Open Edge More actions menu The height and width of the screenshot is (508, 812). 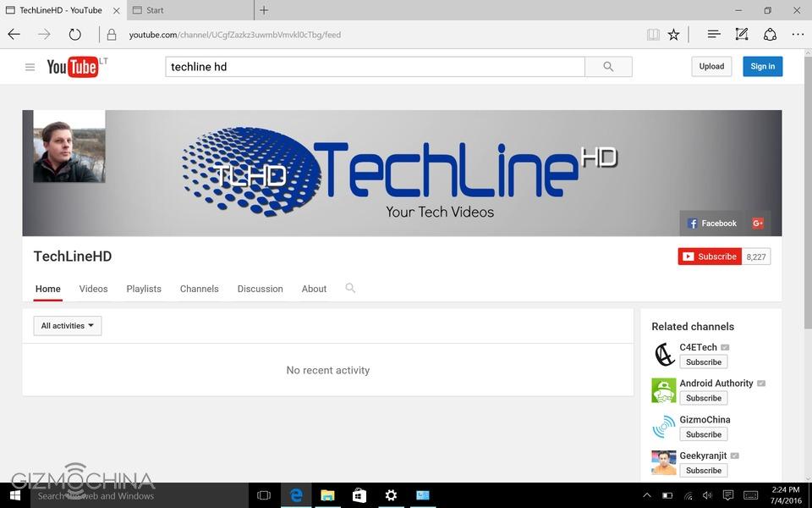(798, 35)
